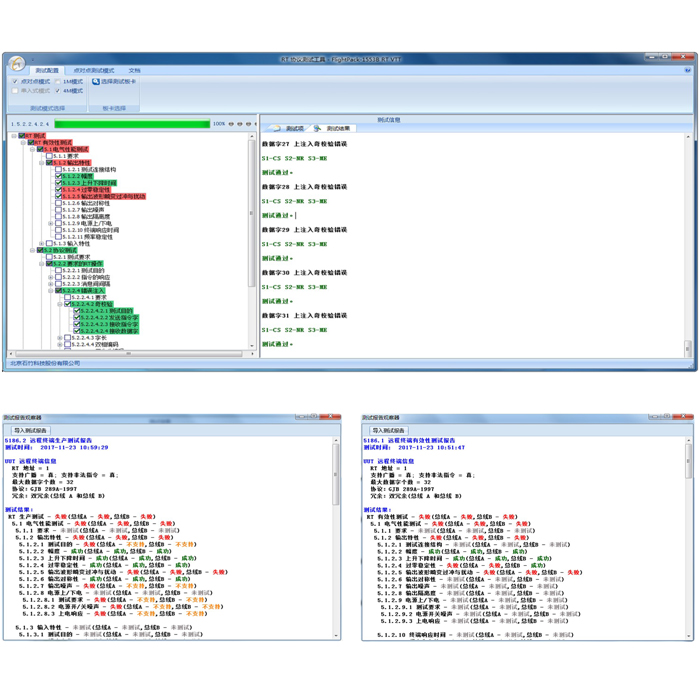
Task: Click the 测试项 tab icon
Action: (277, 129)
